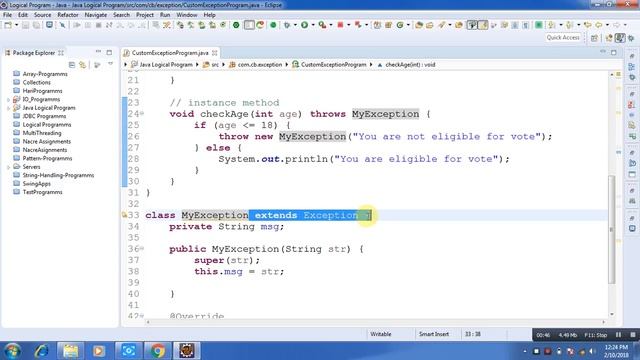Click the New file toolbar icon
Image resolution: width=640 pixels, height=360 pixels.
8,25
